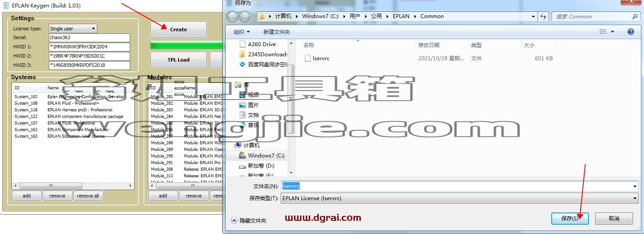Select 百度网盘同步空间 in sidebar
Image resolution: width=644 pixels, height=234 pixels.
(263, 64)
